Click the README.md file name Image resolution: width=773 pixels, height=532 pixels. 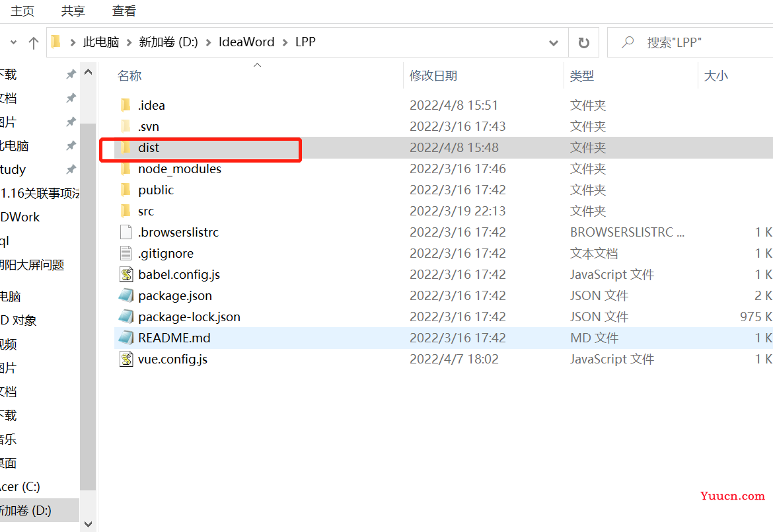[x=174, y=338]
